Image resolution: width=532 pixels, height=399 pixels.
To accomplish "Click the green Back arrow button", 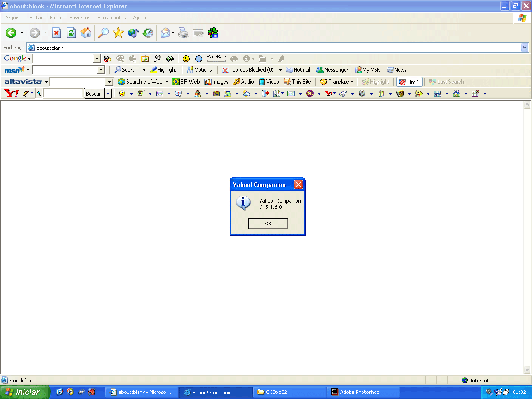I will point(11,33).
